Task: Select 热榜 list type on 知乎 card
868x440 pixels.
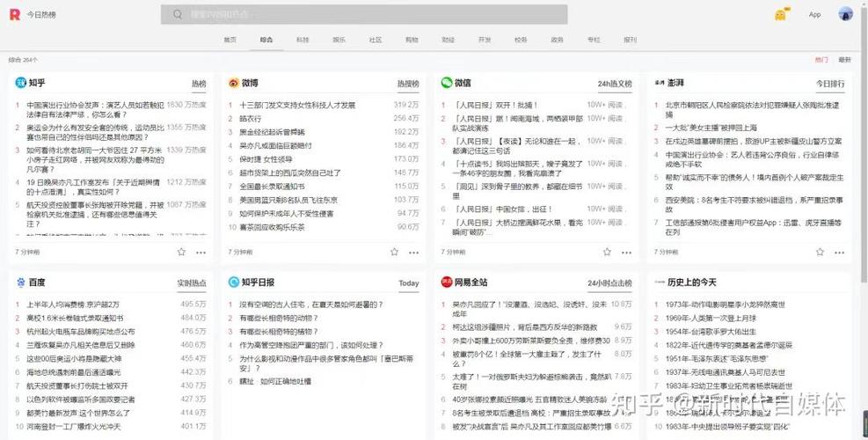Action: (199, 84)
